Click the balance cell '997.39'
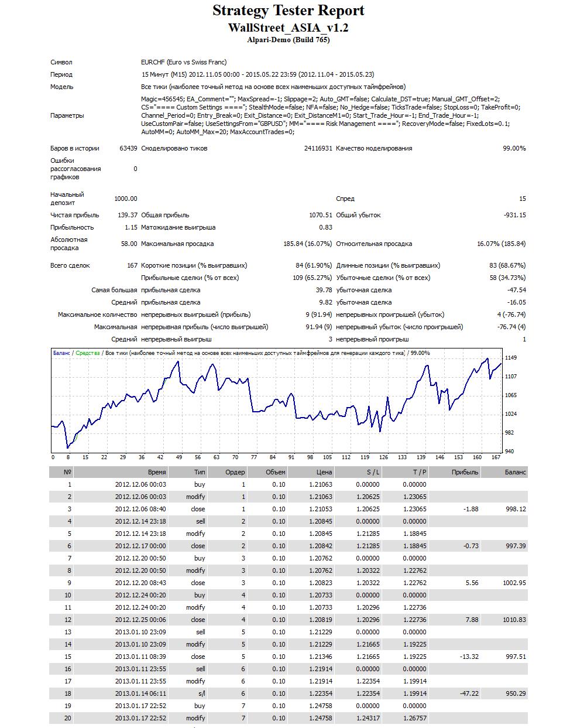The height and width of the screenshot is (728, 577). tap(516, 546)
